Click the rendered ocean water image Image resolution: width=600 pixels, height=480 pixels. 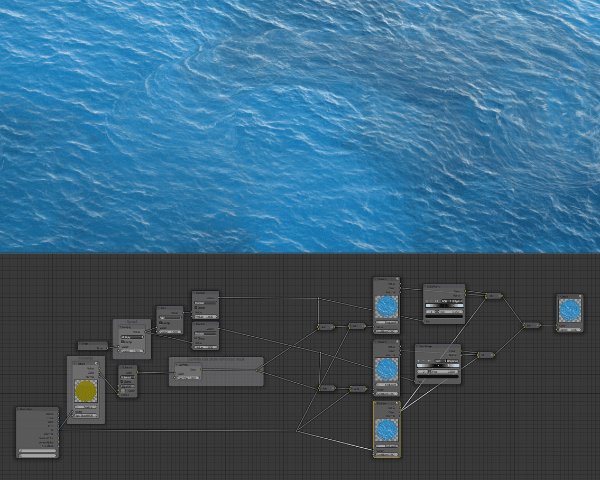[300, 126]
